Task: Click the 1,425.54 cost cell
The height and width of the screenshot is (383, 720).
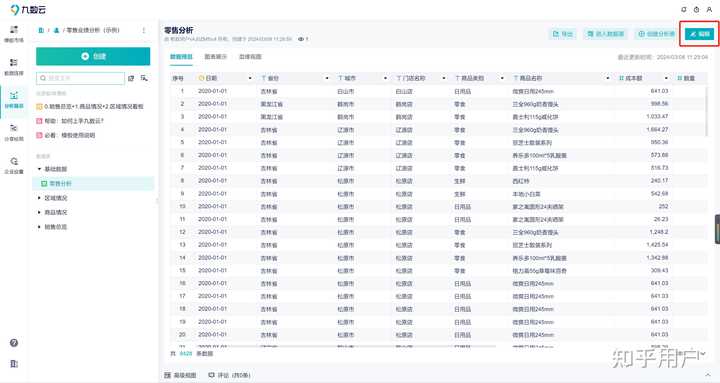Action: 657,245
